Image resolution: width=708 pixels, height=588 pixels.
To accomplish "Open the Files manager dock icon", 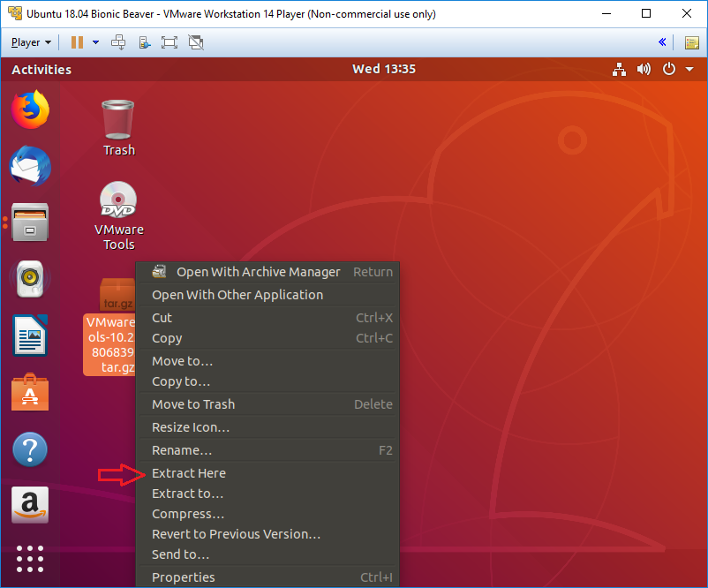I will pyautogui.click(x=30, y=222).
